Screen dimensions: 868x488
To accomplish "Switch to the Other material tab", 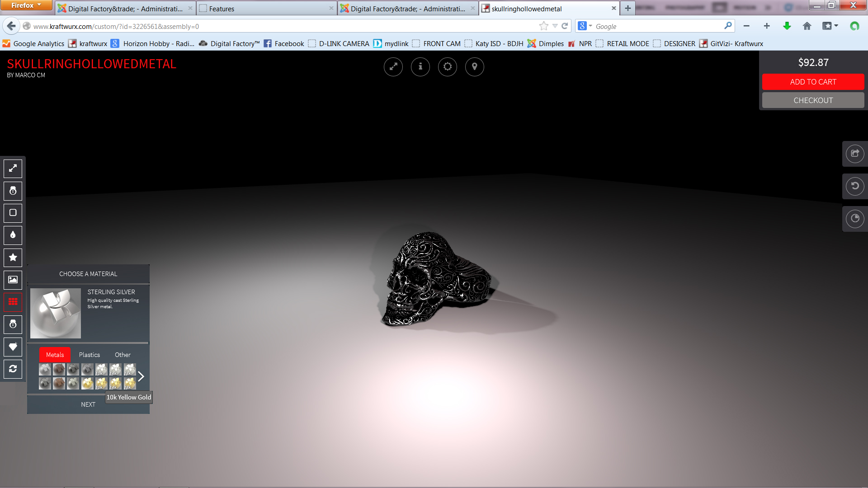I will click(x=123, y=355).
